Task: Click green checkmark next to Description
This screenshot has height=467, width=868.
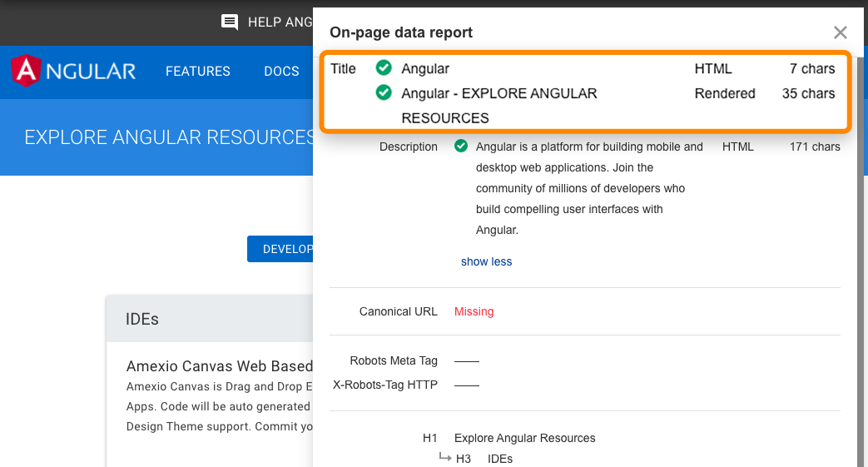Action: click(461, 147)
